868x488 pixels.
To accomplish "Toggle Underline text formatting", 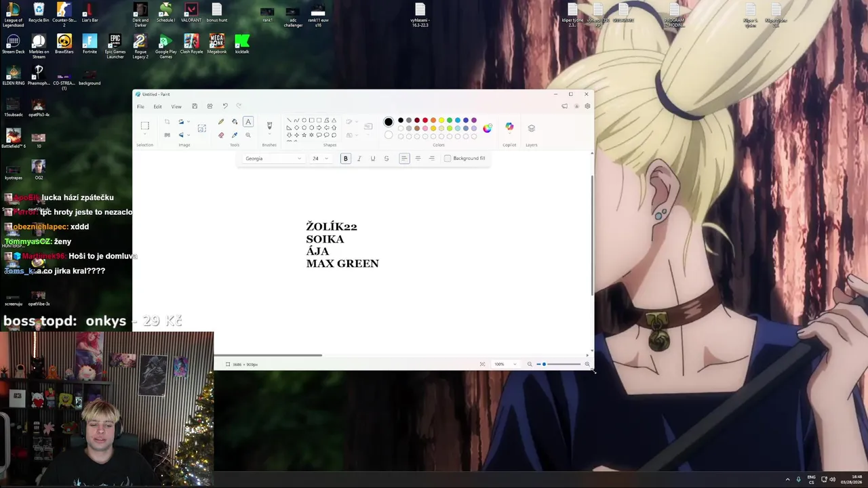I will [x=372, y=159].
